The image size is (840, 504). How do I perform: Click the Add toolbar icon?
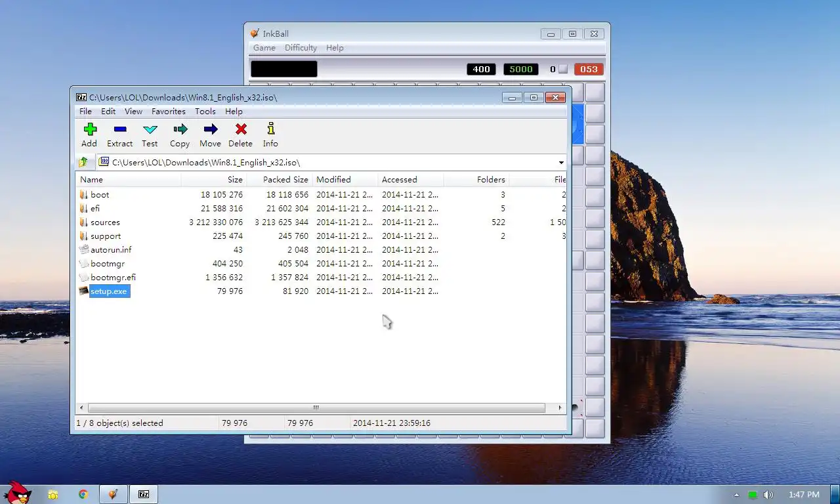pyautogui.click(x=90, y=129)
